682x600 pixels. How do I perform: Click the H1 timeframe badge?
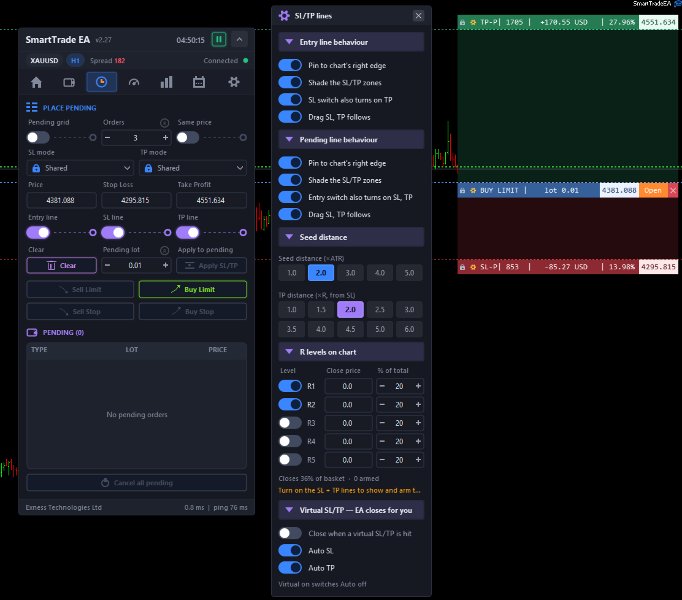(75, 60)
